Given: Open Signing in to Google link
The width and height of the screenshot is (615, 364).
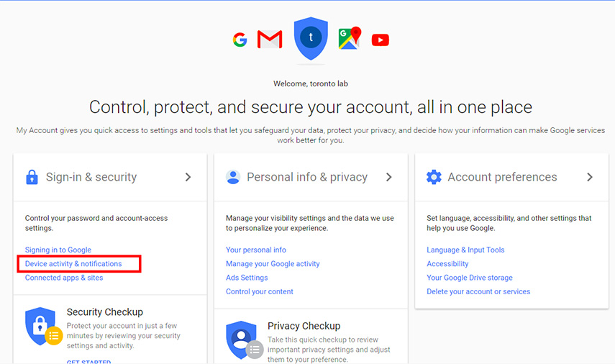Looking at the screenshot, I should (58, 250).
